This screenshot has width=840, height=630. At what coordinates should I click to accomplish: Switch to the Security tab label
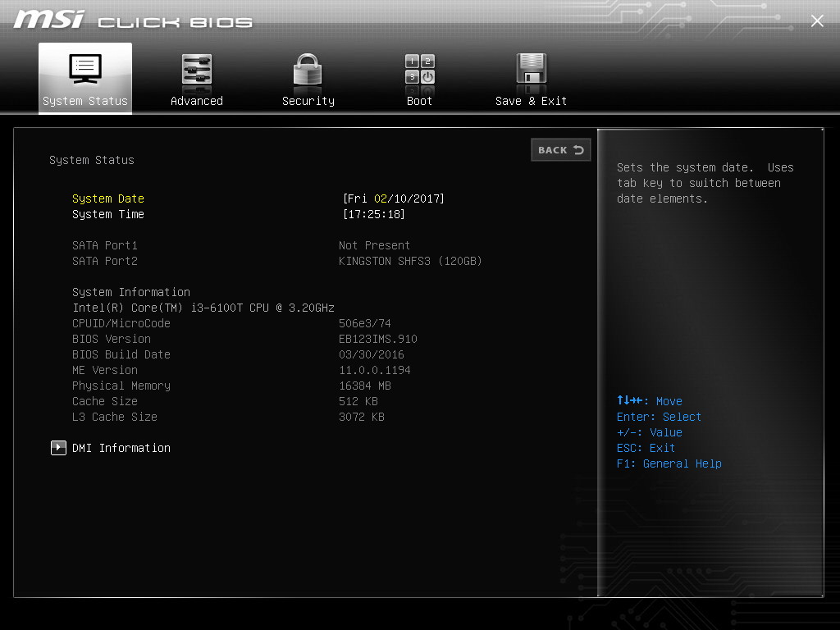point(308,101)
